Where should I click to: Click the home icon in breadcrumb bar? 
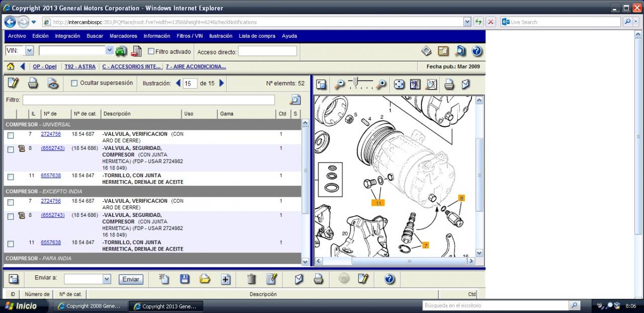[x=10, y=66]
